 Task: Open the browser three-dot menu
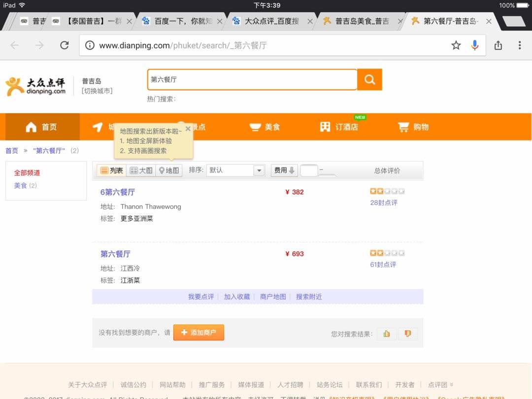(520, 45)
